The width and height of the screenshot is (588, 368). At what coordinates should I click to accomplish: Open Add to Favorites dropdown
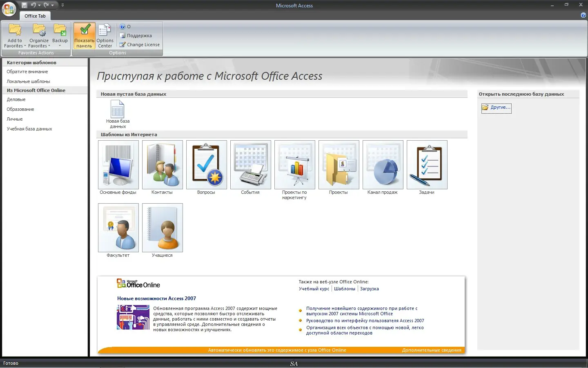tap(15, 36)
